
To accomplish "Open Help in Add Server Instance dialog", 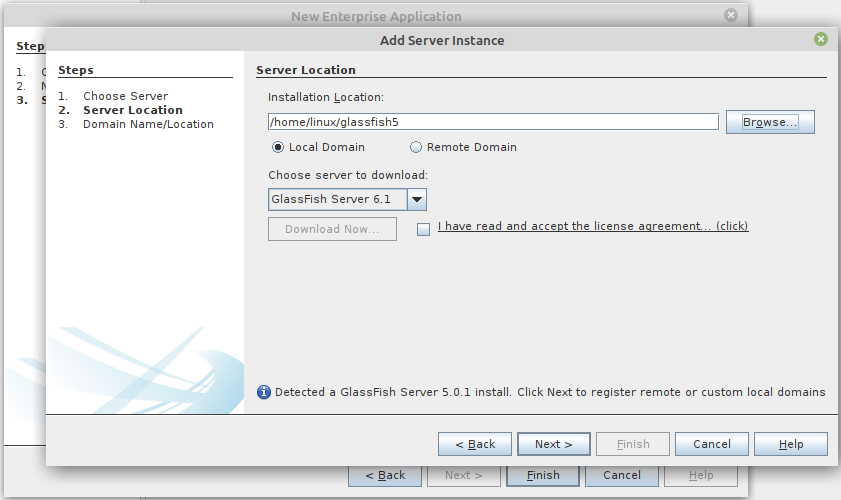I will point(791,444).
